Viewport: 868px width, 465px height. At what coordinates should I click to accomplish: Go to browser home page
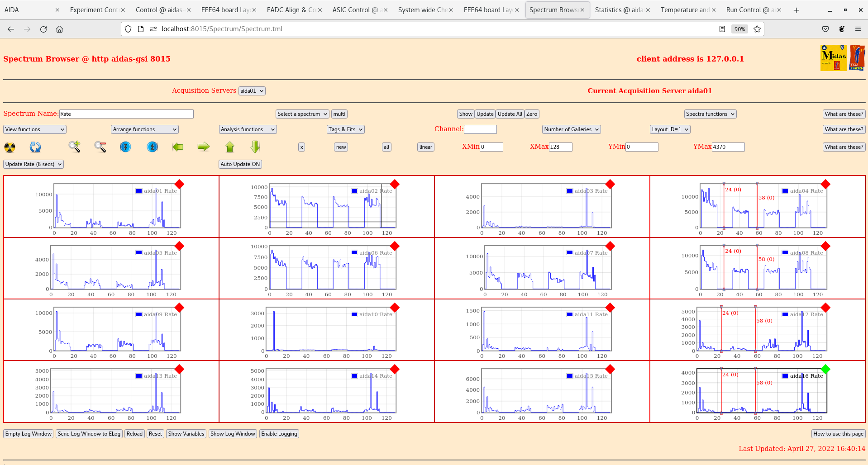pos(59,29)
